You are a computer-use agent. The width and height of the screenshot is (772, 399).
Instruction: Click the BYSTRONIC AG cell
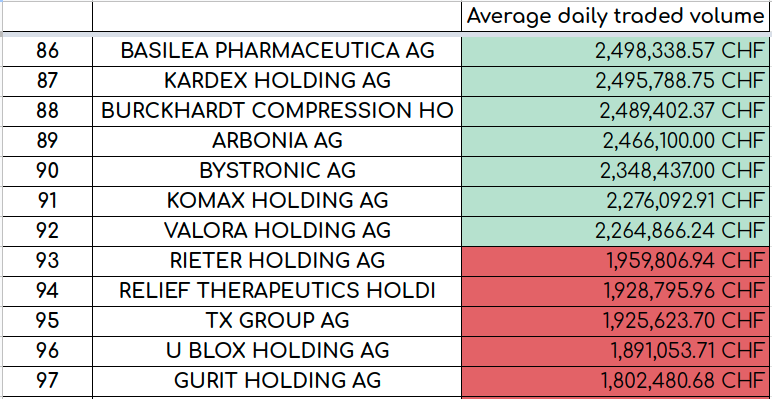(277, 171)
